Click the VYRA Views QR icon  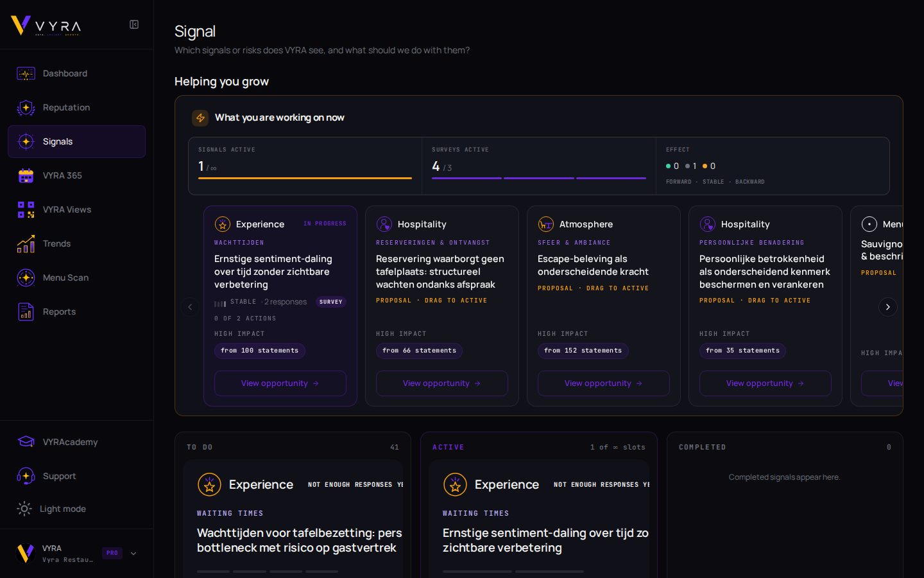point(26,209)
